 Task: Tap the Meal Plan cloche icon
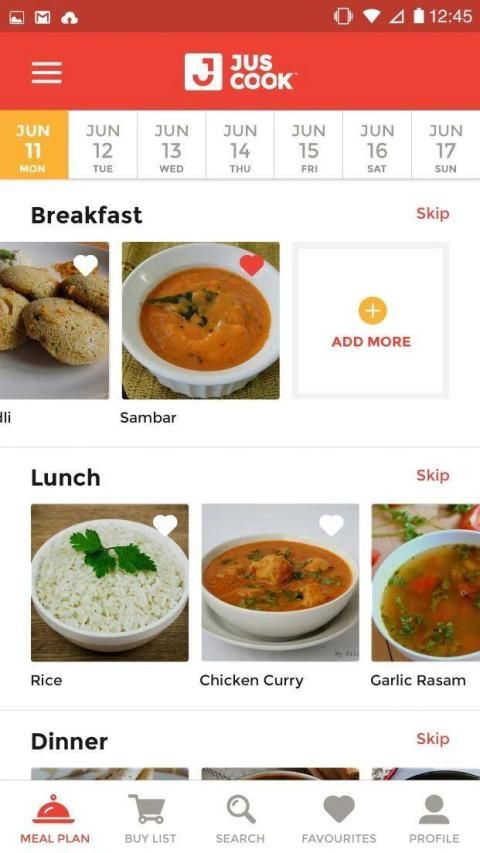coord(53,809)
